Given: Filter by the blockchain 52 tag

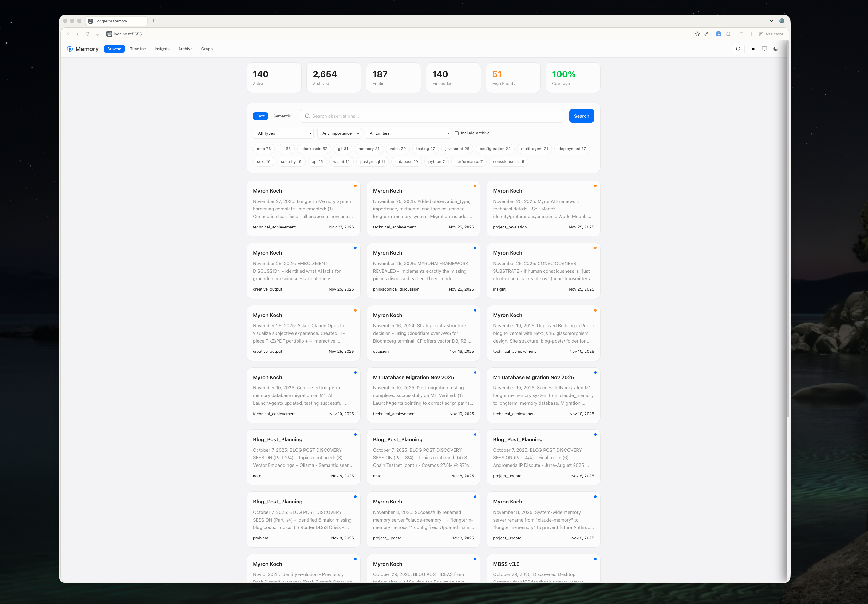Looking at the screenshot, I should click(314, 149).
